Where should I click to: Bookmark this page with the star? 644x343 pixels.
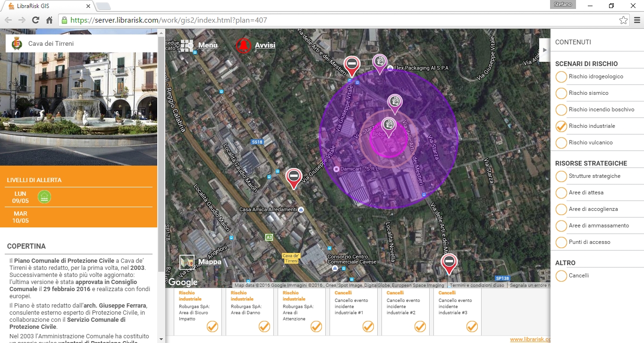coord(623,20)
